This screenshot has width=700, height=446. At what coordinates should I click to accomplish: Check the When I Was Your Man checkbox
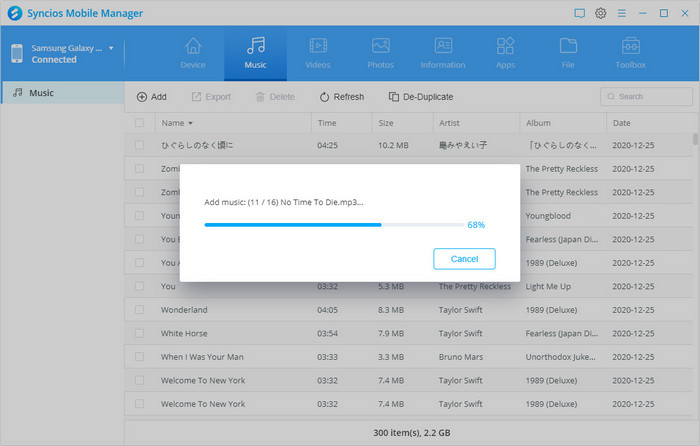coord(139,357)
